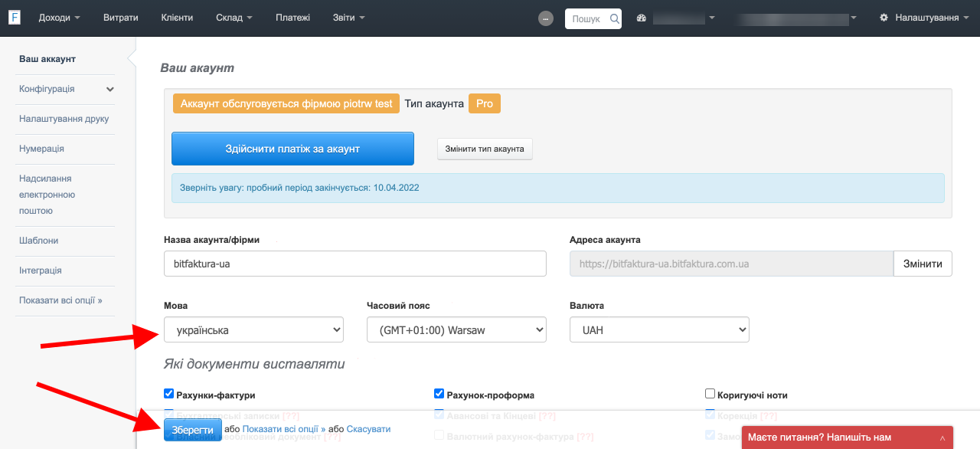The image size is (980, 449).
Task: Click the Здійснити платіж за акаунт button
Action: (292, 149)
